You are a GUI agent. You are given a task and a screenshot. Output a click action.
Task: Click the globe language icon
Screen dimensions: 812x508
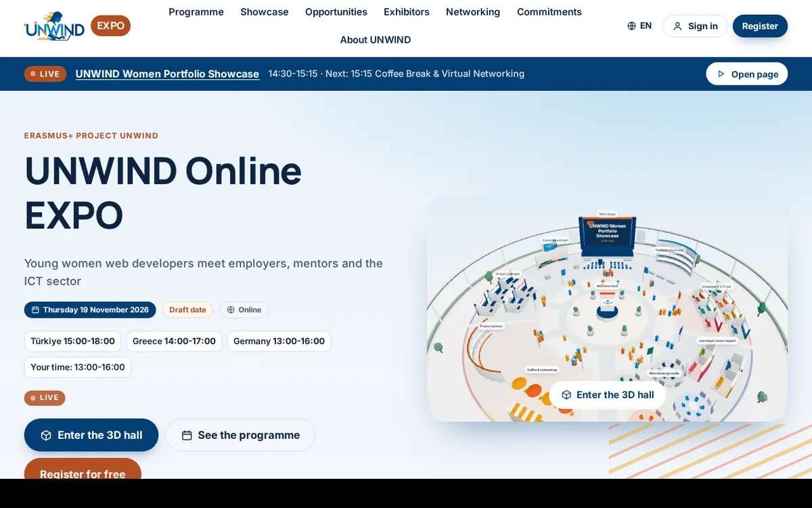point(631,26)
